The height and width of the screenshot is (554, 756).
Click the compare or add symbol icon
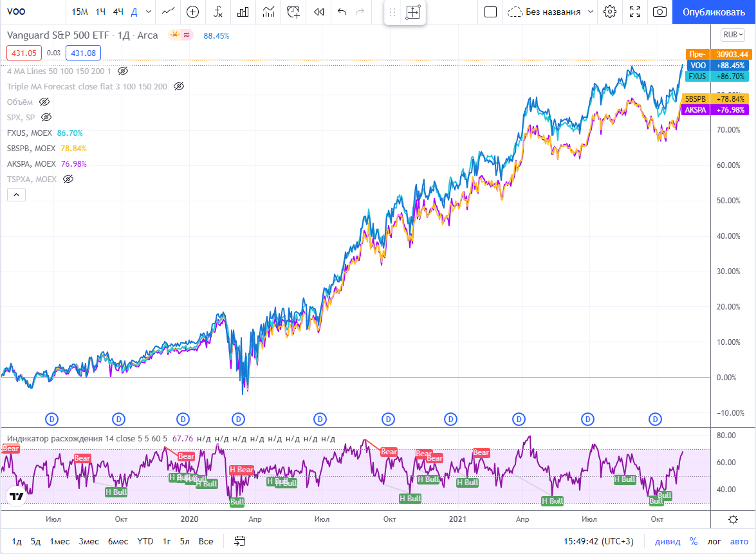[192, 12]
